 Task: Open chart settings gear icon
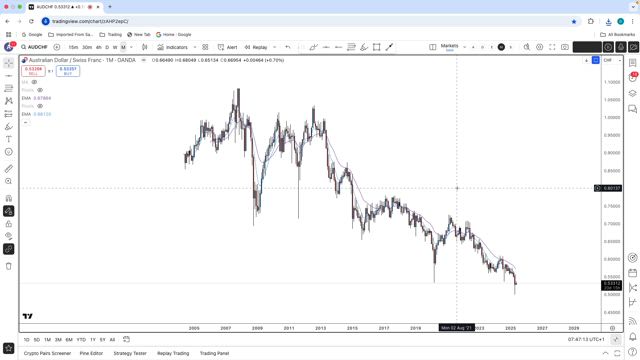pos(539,47)
